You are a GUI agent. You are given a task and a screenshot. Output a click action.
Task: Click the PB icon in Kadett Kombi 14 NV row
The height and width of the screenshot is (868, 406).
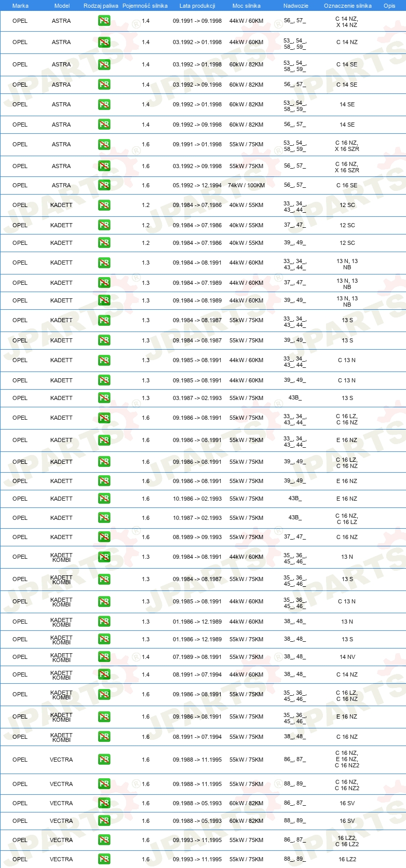pyautogui.click(x=104, y=657)
